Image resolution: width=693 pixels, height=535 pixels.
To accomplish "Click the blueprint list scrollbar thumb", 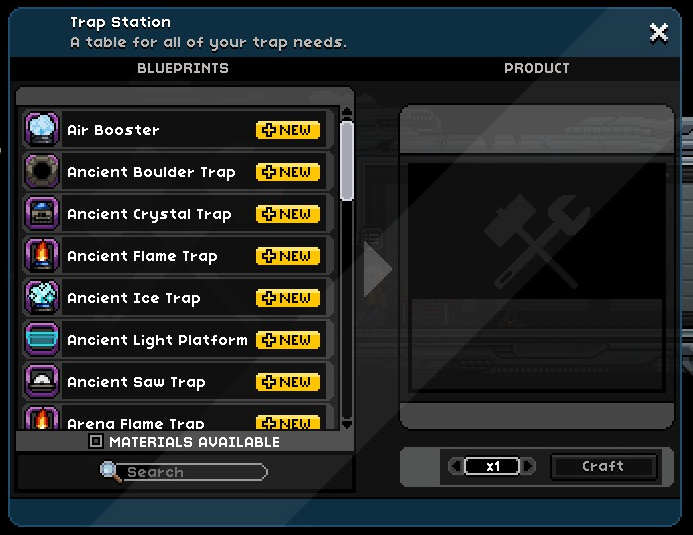I will [x=347, y=161].
